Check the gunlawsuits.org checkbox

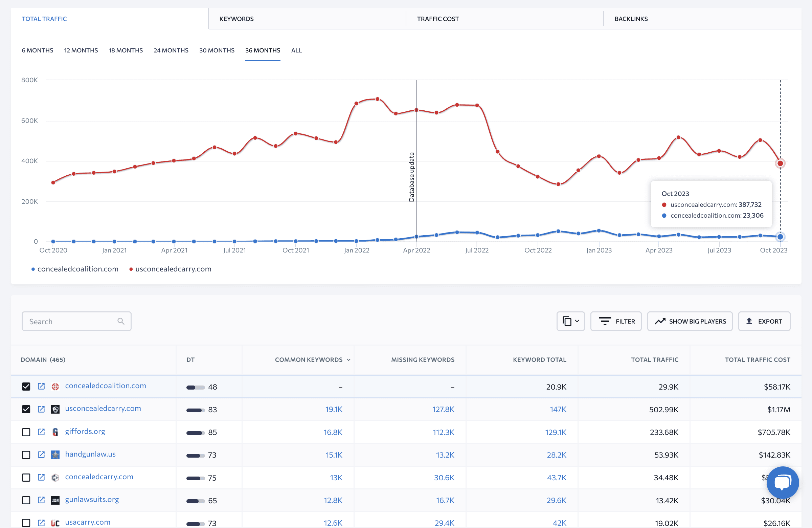pyautogui.click(x=26, y=500)
